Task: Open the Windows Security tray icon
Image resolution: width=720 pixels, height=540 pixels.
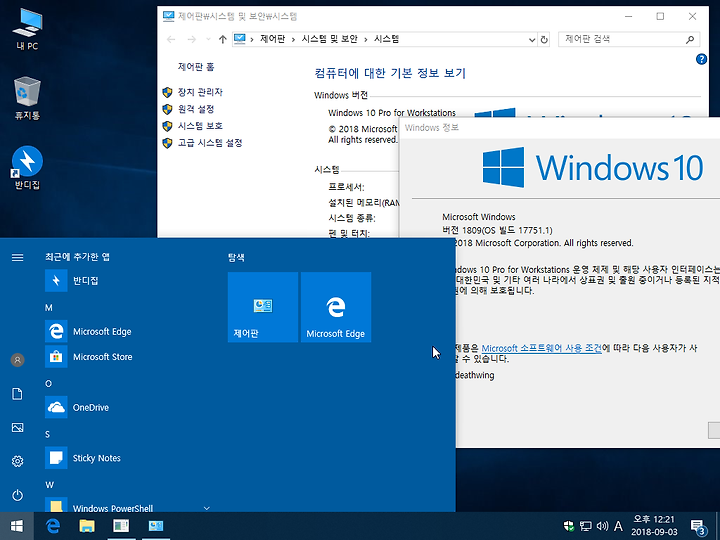Action: tap(568, 526)
